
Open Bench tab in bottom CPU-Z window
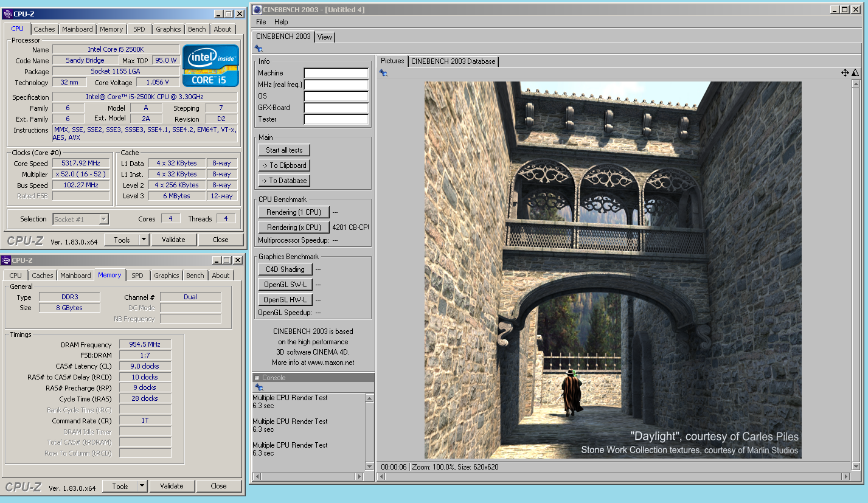point(195,276)
